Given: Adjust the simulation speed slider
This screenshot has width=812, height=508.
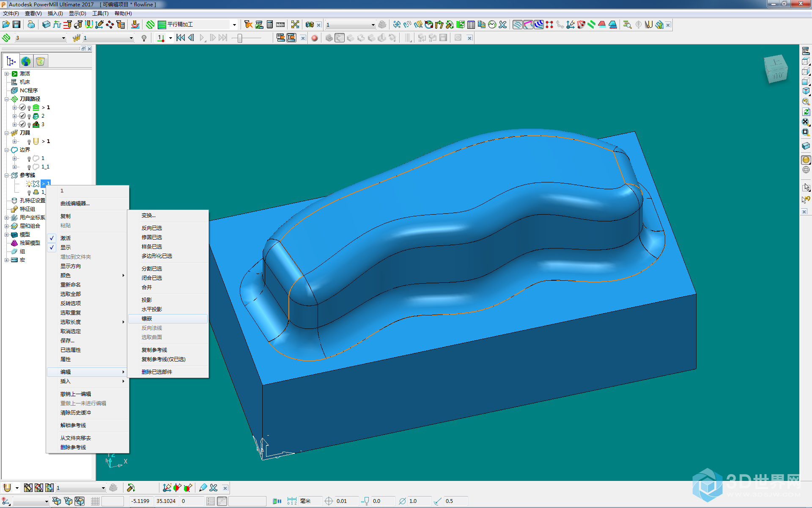Looking at the screenshot, I should coord(240,38).
